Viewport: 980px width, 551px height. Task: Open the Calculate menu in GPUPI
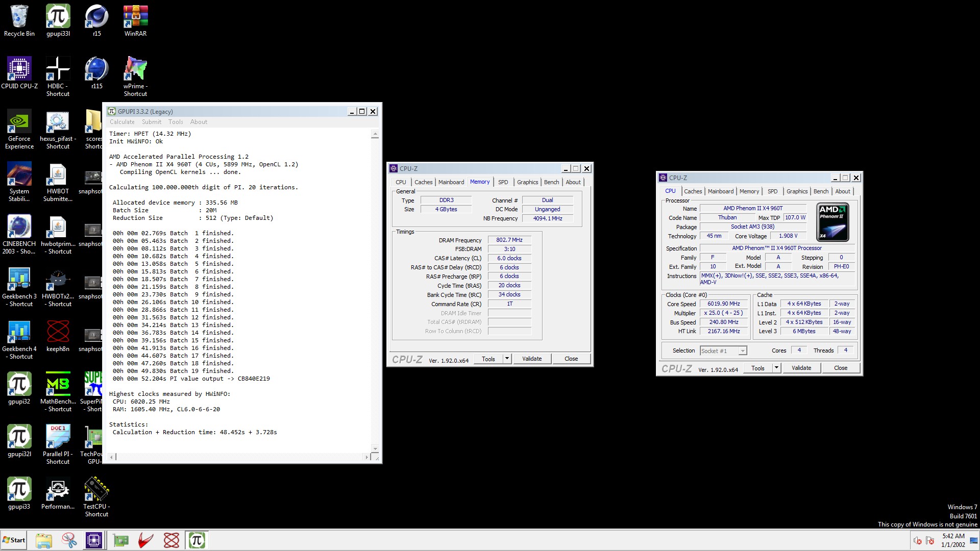pyautogui.click(x=122, y=122)
